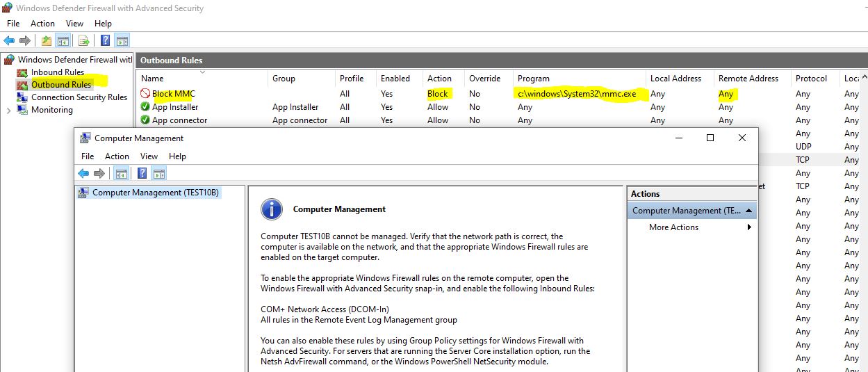The width and height of the screenshot is (868, 372).
Task: Click green check icon beside App Installer
Action: (x=145, y=107)
